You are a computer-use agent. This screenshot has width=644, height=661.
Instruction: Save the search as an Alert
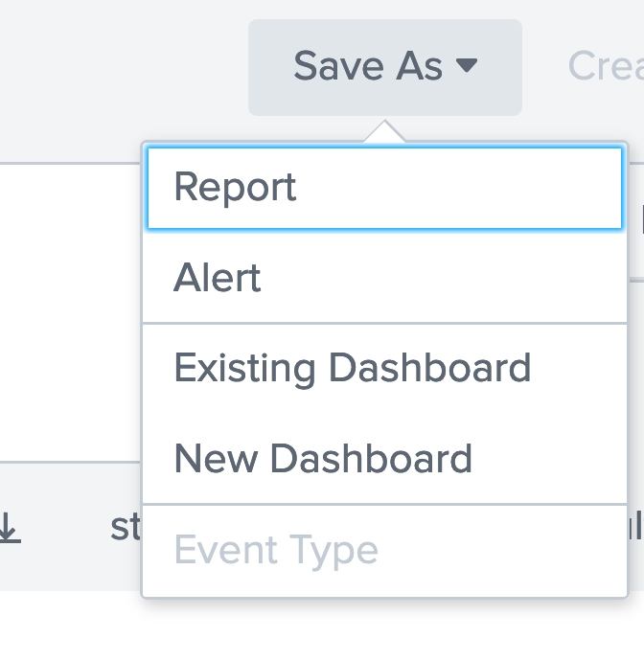pos(218,279)
